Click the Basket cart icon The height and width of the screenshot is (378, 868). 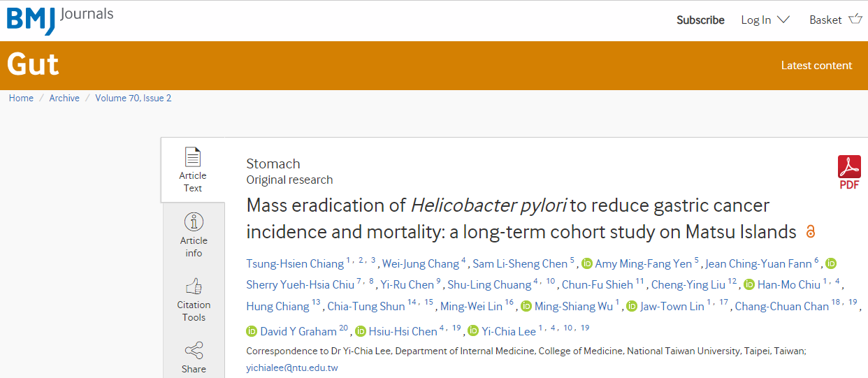point(855,20)
